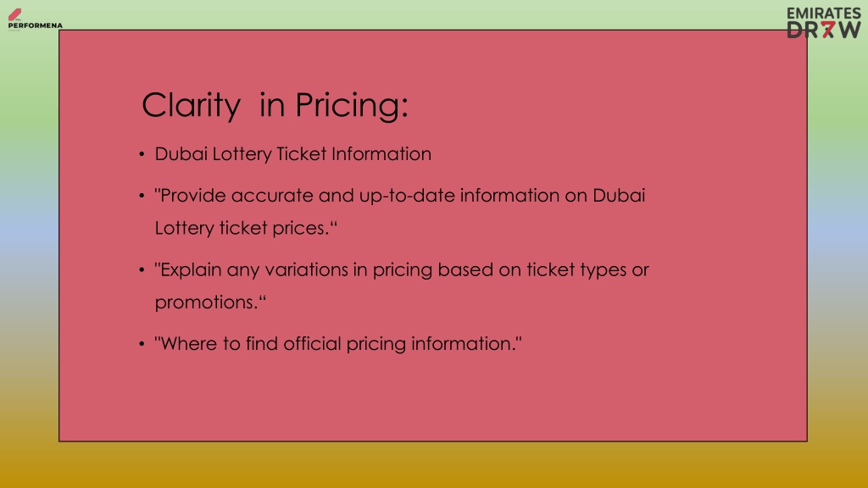Click the 'Lottery ticket prices.' line
This screenshot has width=868, height=488.
[246, 228]
